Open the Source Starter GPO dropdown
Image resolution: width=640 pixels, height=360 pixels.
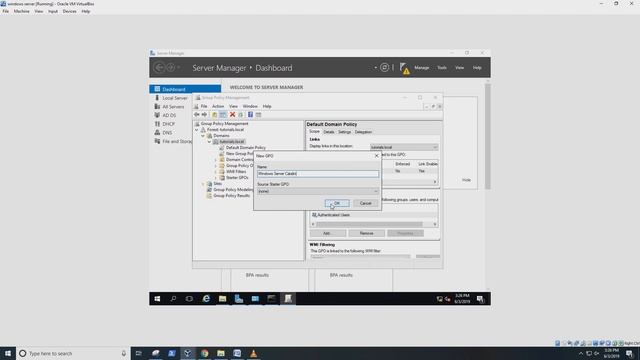point(318,191)
